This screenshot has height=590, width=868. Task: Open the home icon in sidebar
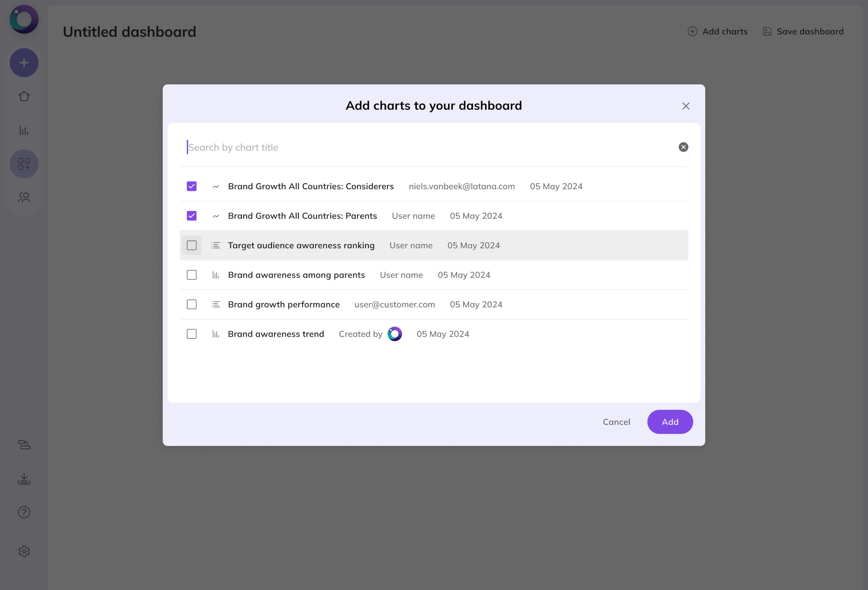pyautogui.click(x=24, y=96)
